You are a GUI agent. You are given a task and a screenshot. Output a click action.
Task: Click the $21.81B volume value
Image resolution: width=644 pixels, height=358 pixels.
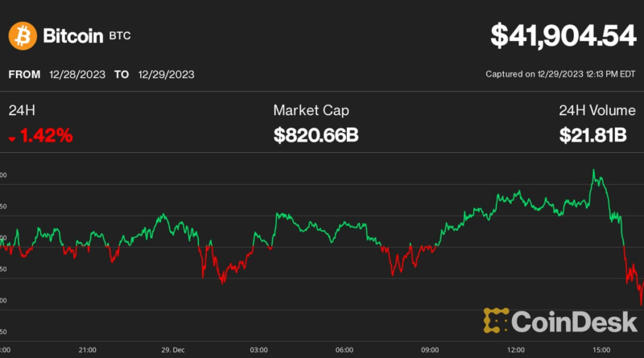592,136
